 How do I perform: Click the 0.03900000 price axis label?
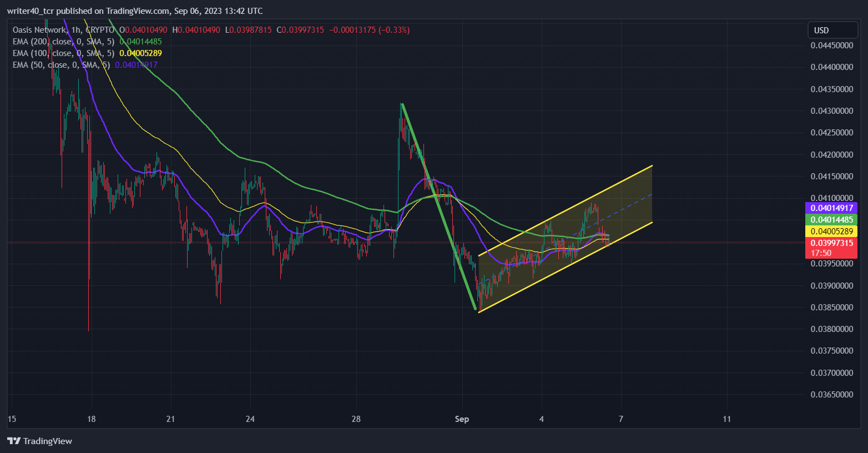tap(832, 286)
